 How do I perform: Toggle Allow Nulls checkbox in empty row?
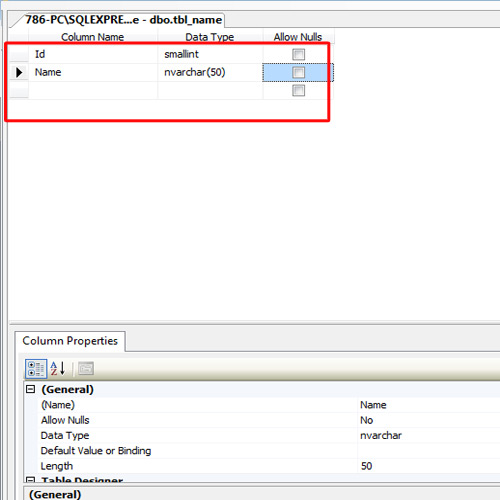tap(298, 90)
